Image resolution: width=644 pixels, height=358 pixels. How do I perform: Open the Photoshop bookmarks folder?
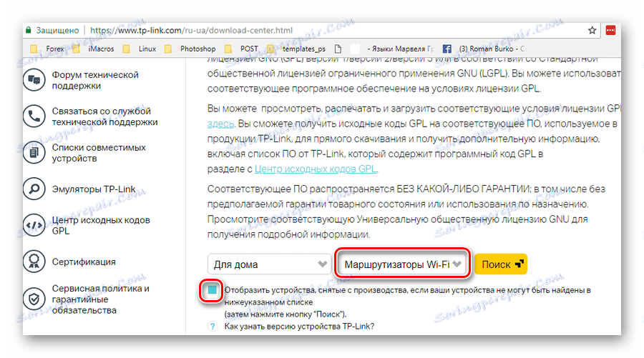(190, 49)
